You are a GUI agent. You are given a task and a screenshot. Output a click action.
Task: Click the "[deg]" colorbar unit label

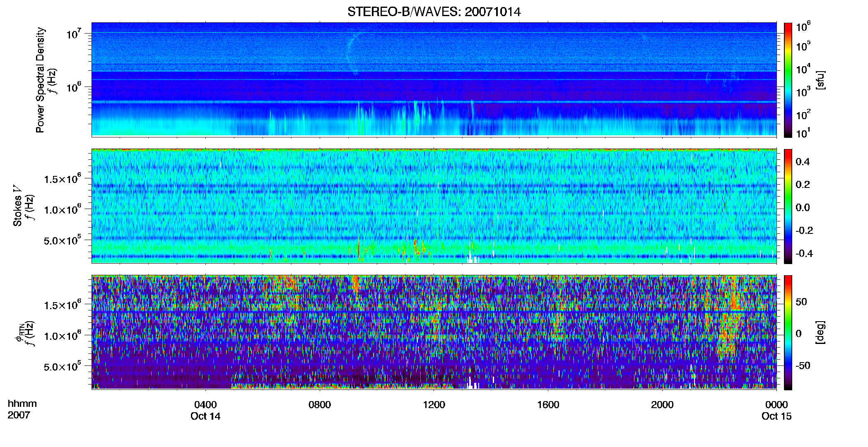(x=820, y=332)
